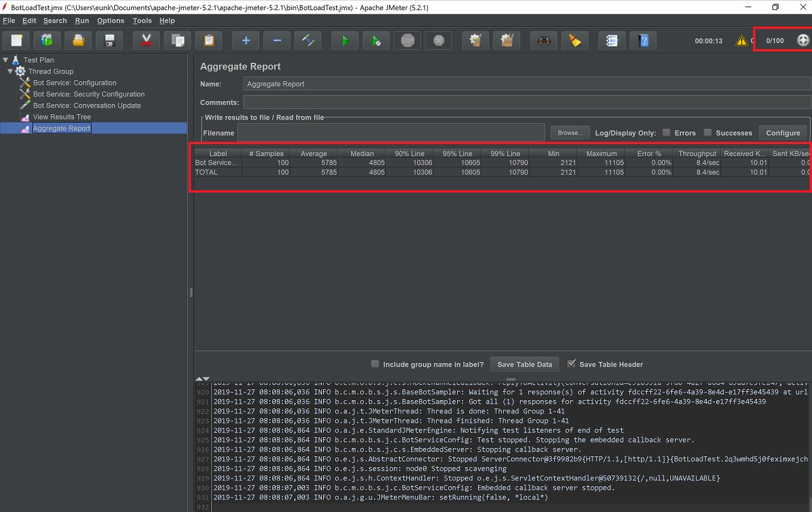Open the Templates toolbar icon
Screen dimensions: 812x512
pos(47,41)
